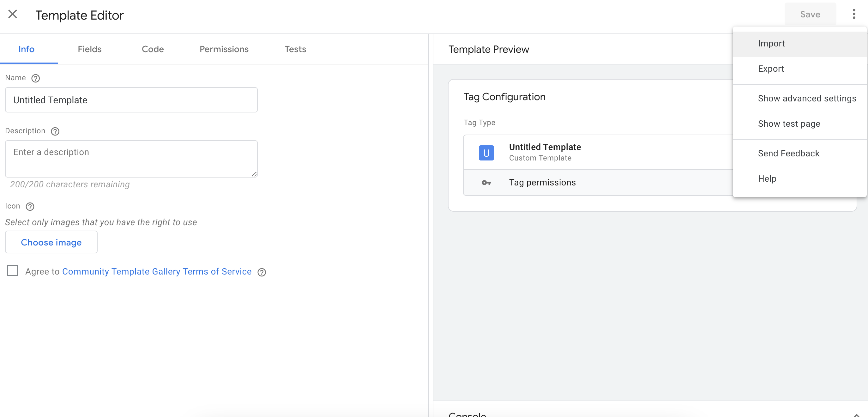Select Import from the menu

coord(771,43)
